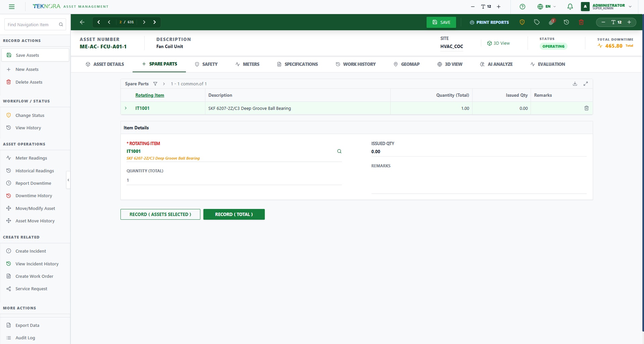Image resolution: width=644 pixels, height=344 pixels.
Task: Collapse the sidebar with the edge chevron
Action: click(68, 180)
